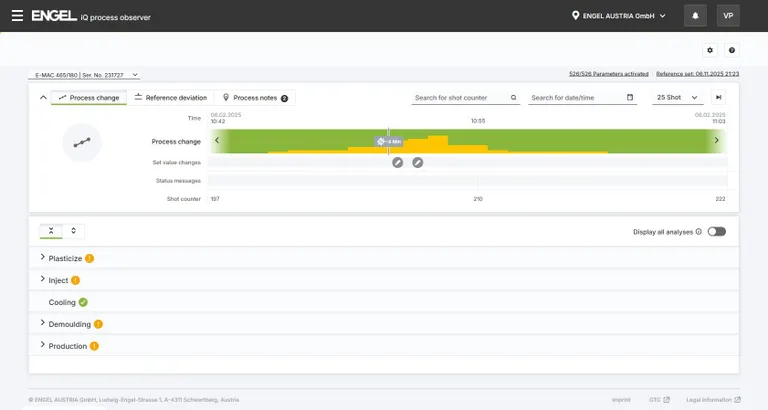Click the location pin icon beside ENGEL AUSTRIA GmbH

pyautogui.click(x=576, y=16)
